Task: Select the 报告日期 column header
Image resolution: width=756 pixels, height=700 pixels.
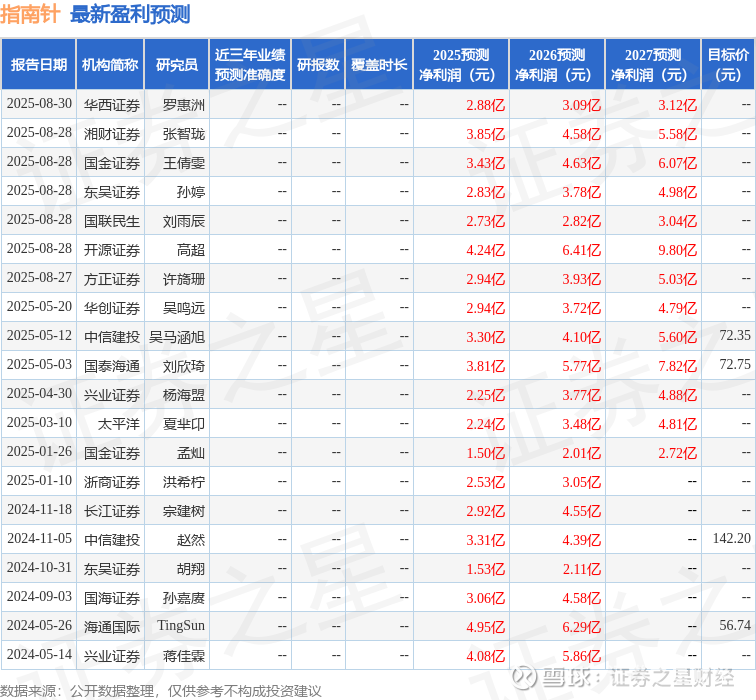Action: click(x=39, y=65)
